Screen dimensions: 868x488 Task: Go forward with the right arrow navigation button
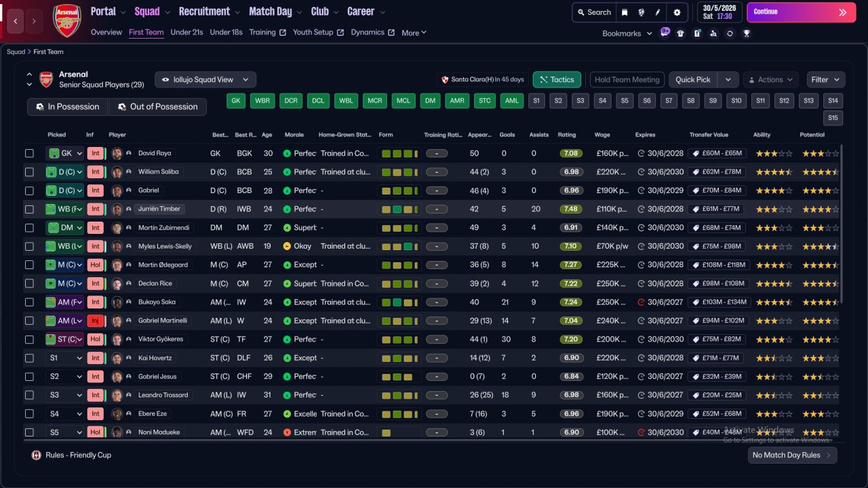34,21
